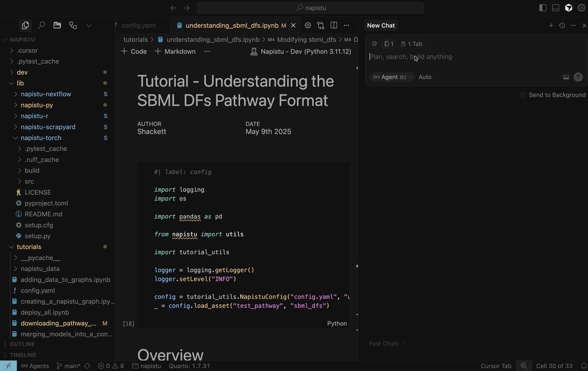The width and height of the screenshot is (588, 371).
Task: Click the 1 file context pill
Action: point(389,44)
